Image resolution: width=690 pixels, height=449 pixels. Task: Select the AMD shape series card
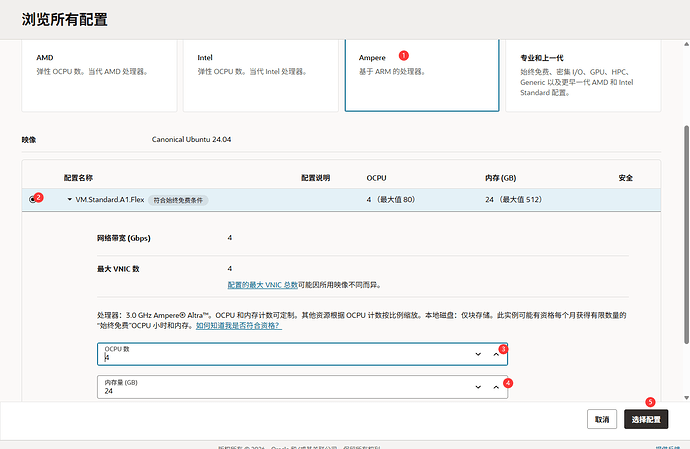[x=99, y=75]
